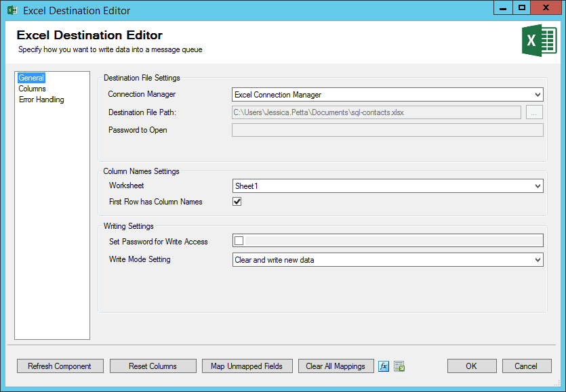Open the Worksheet dropdown showing Sheet1
The image size is (566, 392).
(538, 186)
